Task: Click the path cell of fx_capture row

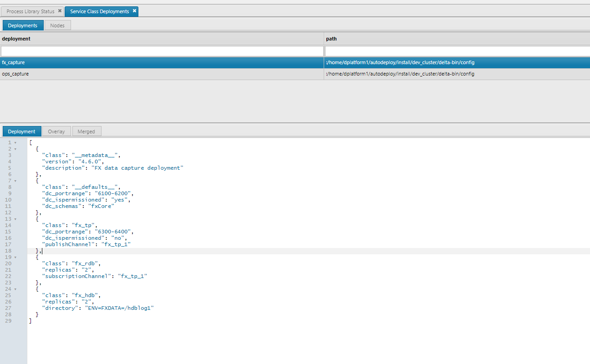Action: pos(457,62)
